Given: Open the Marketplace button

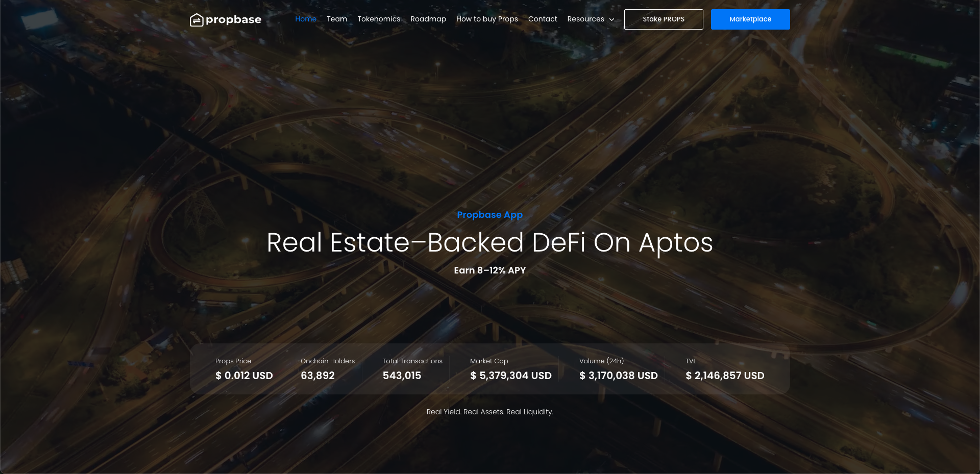Looking at the screenshot, I should point(750,19).
